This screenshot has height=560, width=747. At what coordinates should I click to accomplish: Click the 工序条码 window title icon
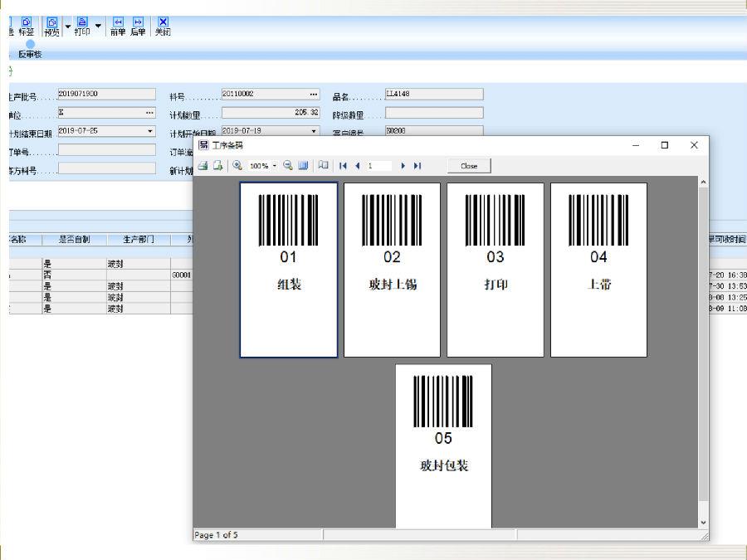203,145
